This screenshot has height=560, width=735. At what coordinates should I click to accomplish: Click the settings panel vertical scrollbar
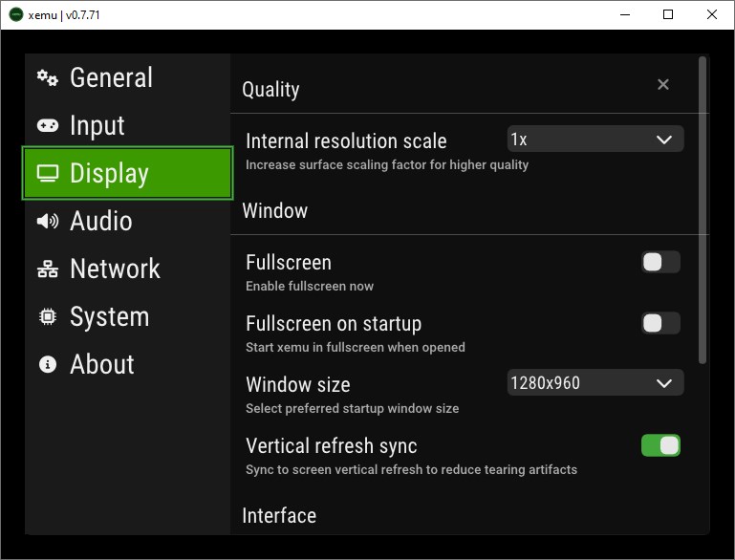(703, 210)
